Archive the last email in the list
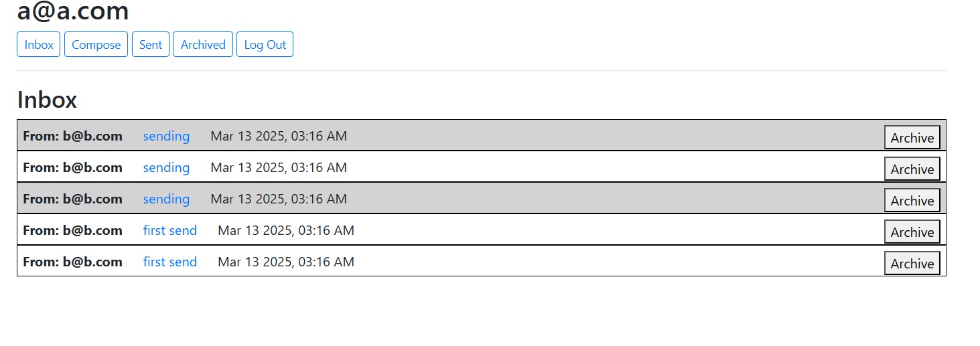 (x=912, y=264)
